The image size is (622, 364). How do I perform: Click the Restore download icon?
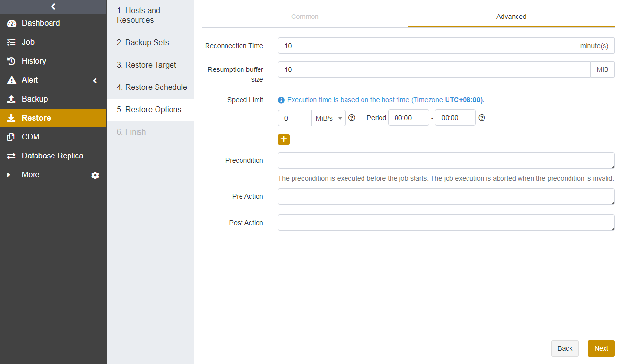pyautogui.click(x=12, y=118)
